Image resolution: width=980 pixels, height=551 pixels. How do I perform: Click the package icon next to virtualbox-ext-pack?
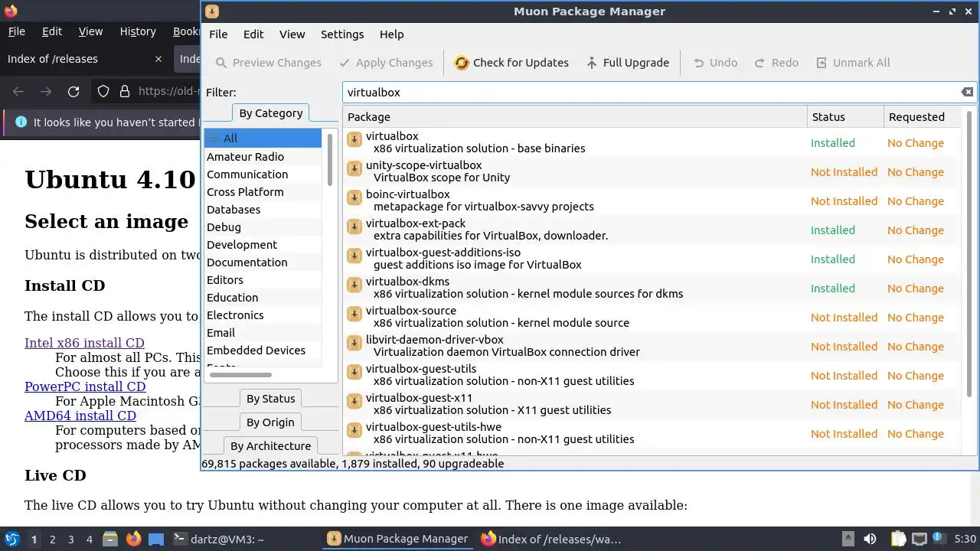point(354,227)
